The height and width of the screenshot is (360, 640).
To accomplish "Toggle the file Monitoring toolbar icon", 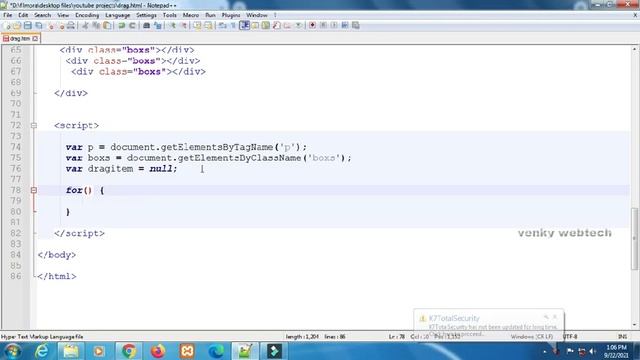I will 298,26.
